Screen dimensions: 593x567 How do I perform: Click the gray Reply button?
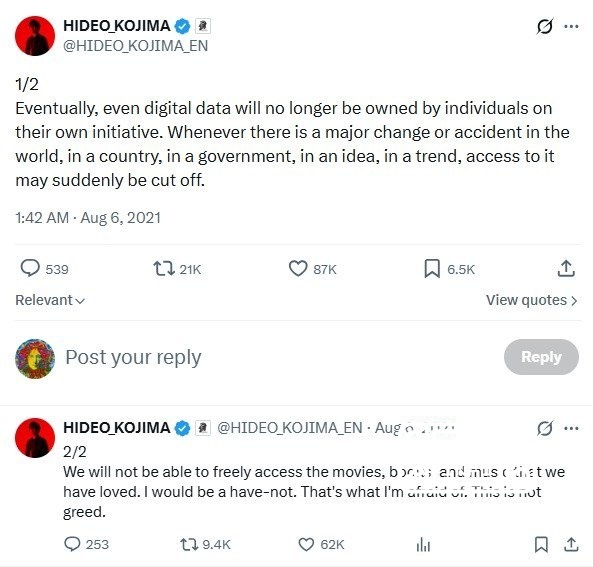coord(541,357)
